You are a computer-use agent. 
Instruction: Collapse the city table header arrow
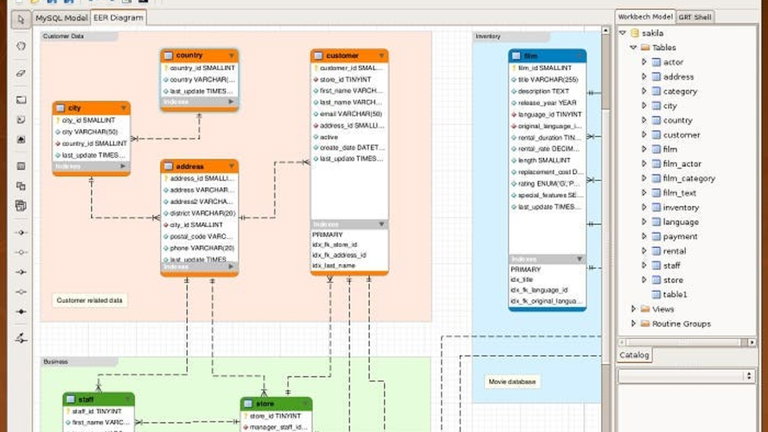pos(123,108)
